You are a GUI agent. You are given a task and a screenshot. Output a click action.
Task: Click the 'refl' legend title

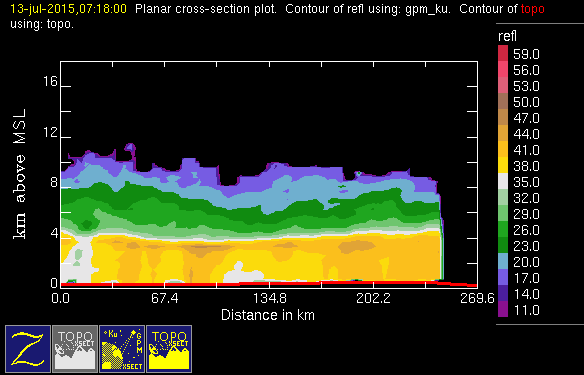click(507, 36)
